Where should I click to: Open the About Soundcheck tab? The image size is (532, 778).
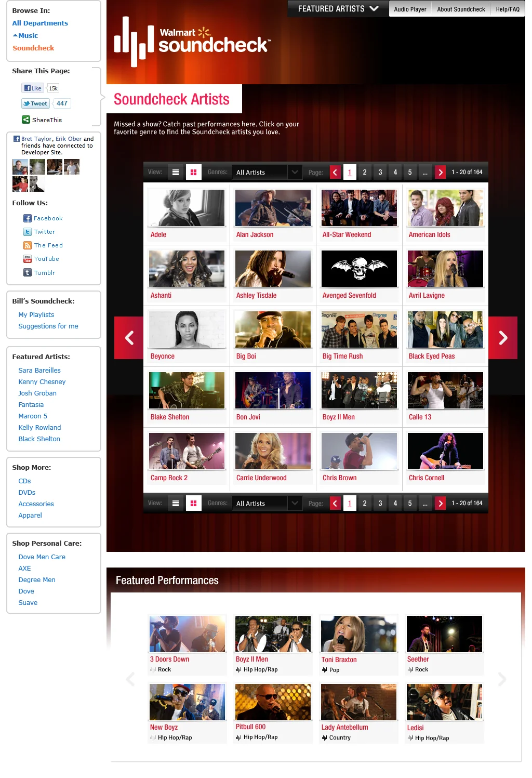(x=461, y=9)
